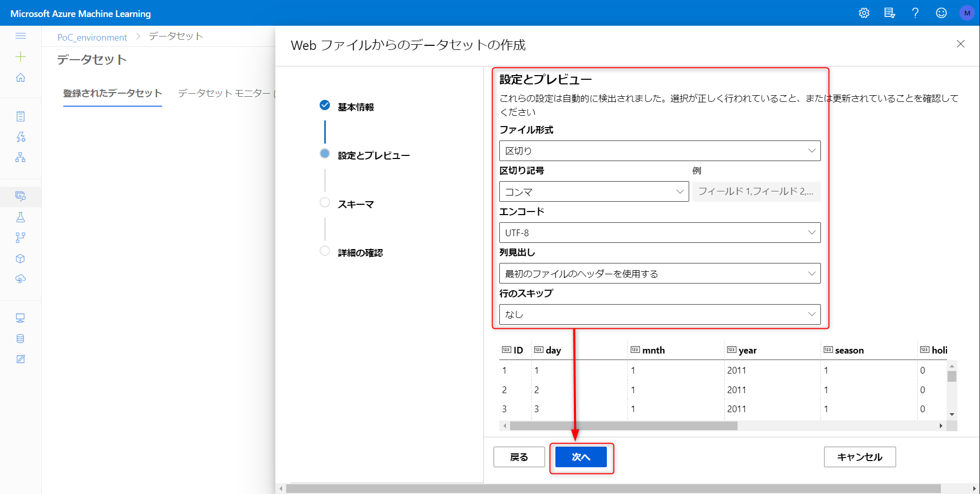This screenshot has width=980, height=494.
Task: Jump to the スキーマ wizard step
Action: pyautogui.click(x=356, y=204)
